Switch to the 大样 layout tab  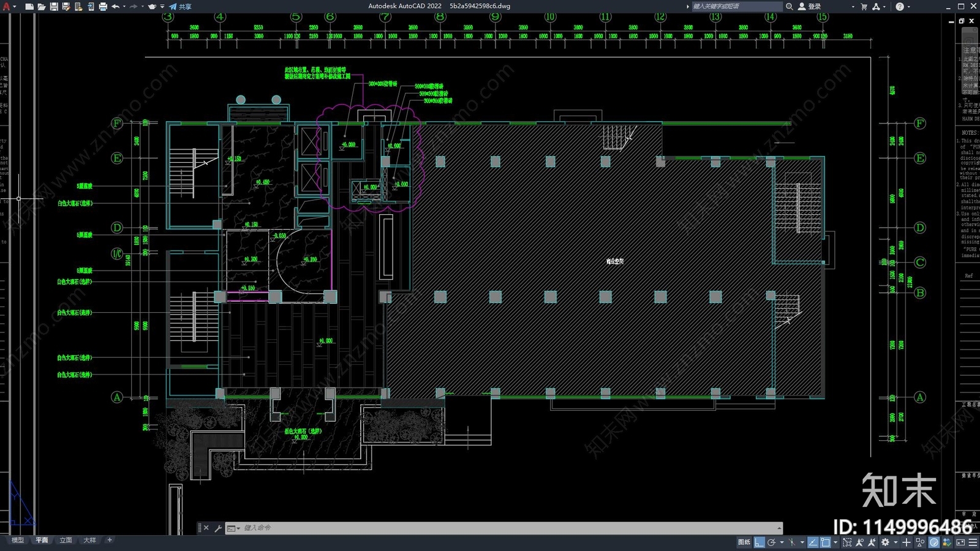point(90,540)
